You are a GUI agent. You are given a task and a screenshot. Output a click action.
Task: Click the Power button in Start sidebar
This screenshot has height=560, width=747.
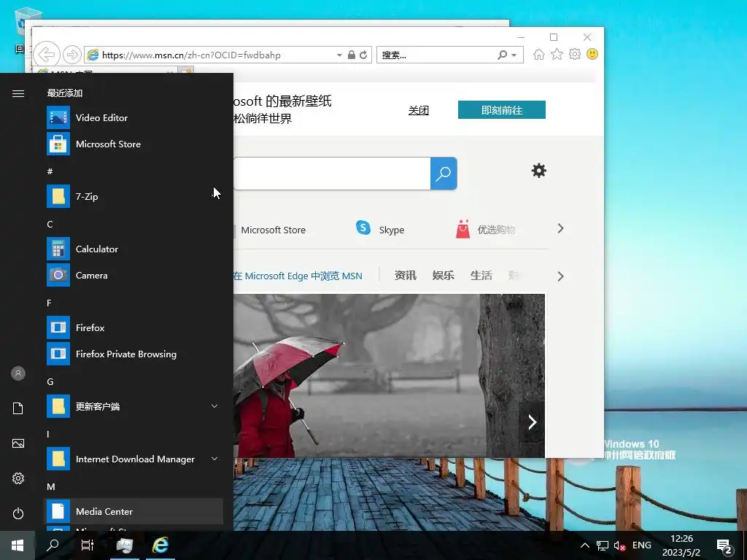pyautogui.click(x=18, y=513)
